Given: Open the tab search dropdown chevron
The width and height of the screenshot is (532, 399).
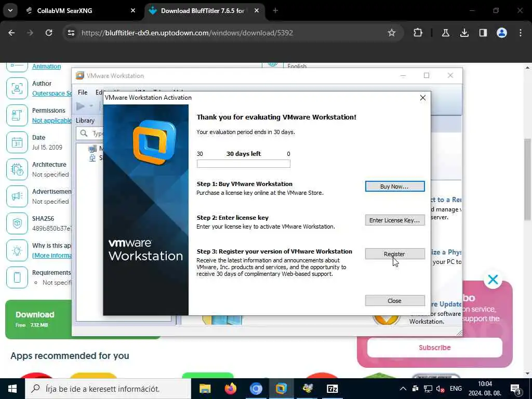Looking at the screenshot, I should [10, 10].
